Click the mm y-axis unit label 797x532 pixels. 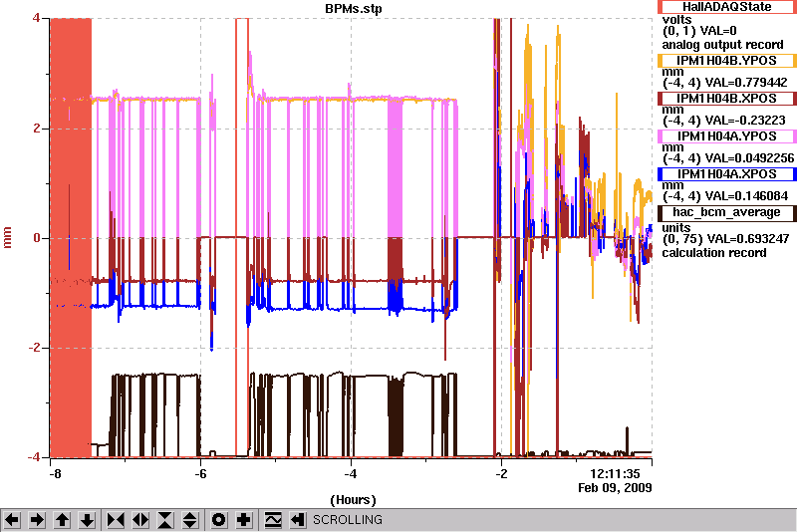tap(7, 238)
